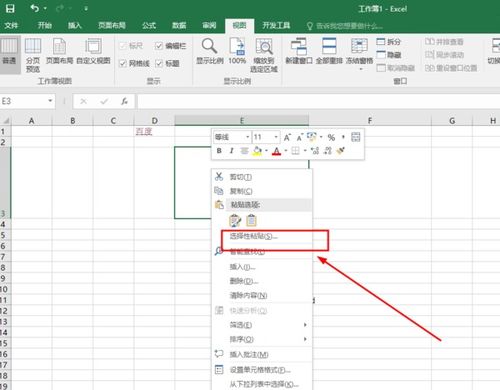Reset zoom to 100%
This screenshot has width=500, height=390.
237,51
